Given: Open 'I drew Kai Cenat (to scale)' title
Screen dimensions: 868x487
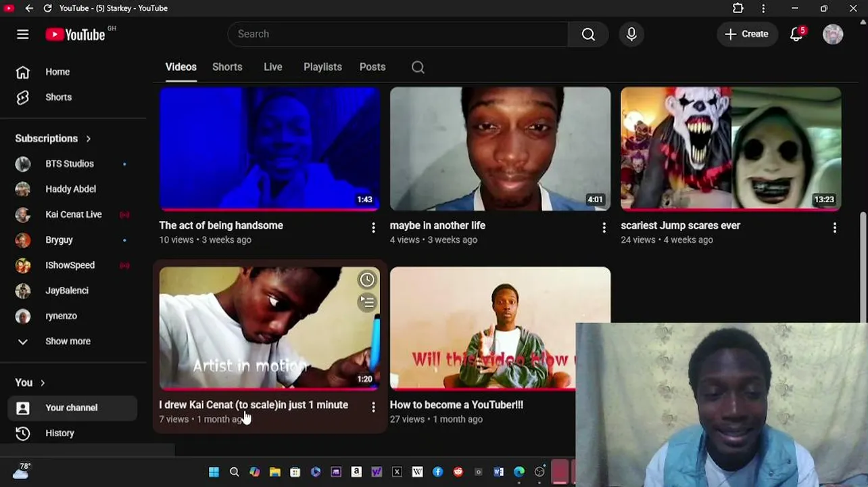Looking at the screenshot, I should (254, 405).
